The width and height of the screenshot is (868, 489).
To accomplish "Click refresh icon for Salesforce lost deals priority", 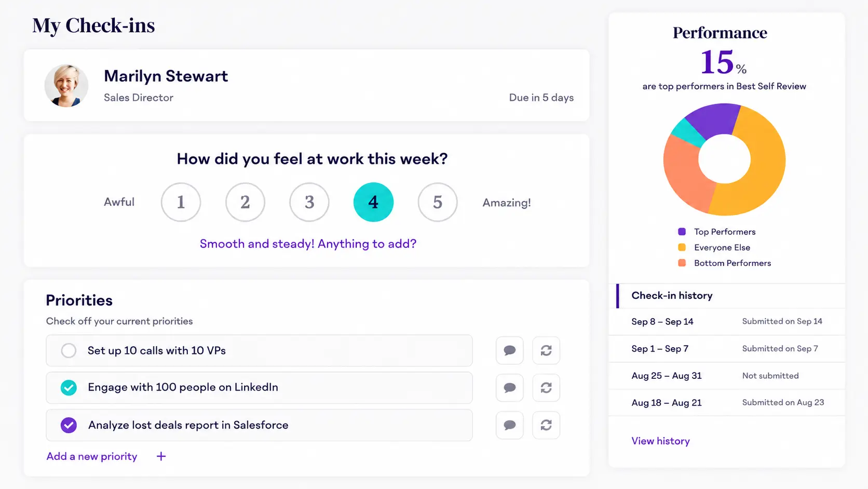I will [x=546, y=425].
